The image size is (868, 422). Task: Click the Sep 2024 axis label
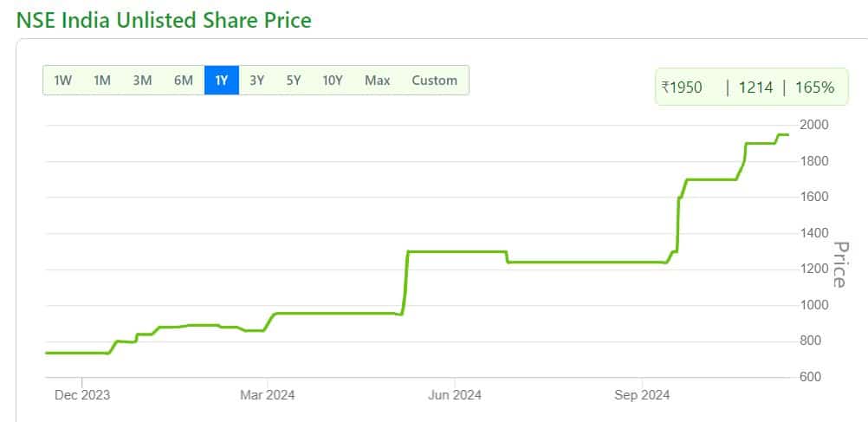click(x=642, y=396)
